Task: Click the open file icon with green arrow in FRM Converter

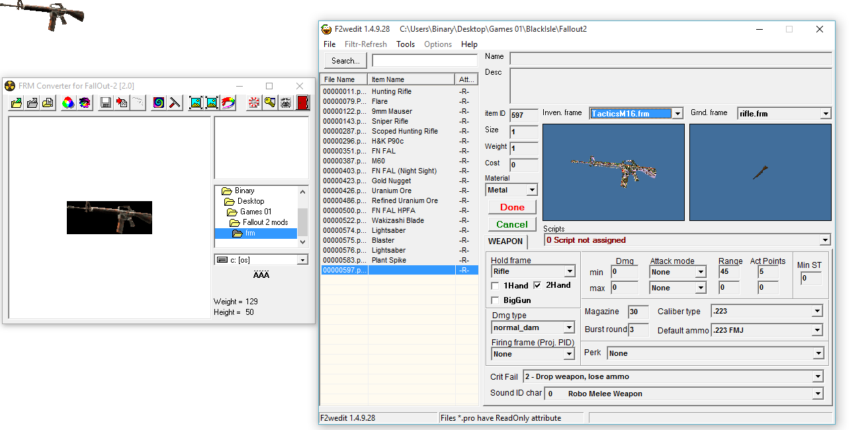Action: point(17,103)
